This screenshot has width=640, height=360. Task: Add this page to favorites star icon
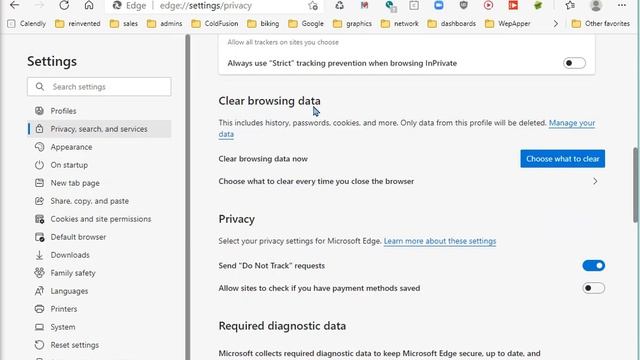pos(313,6)
